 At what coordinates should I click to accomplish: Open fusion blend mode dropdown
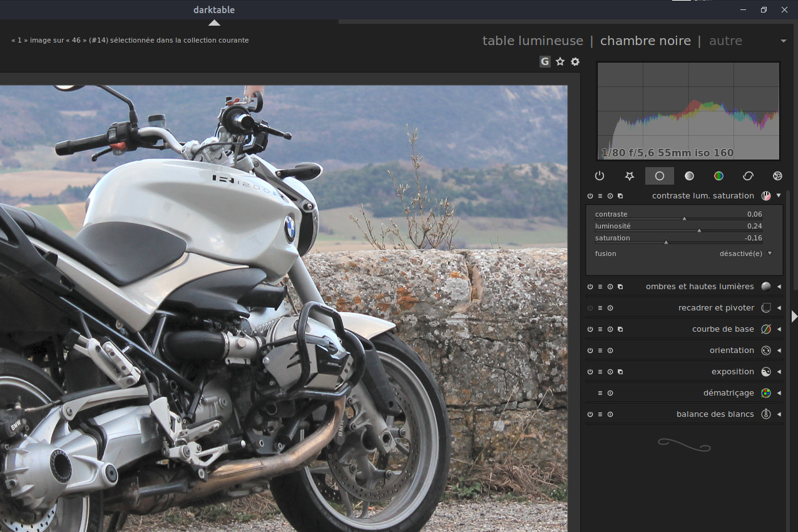pos(683,253)
